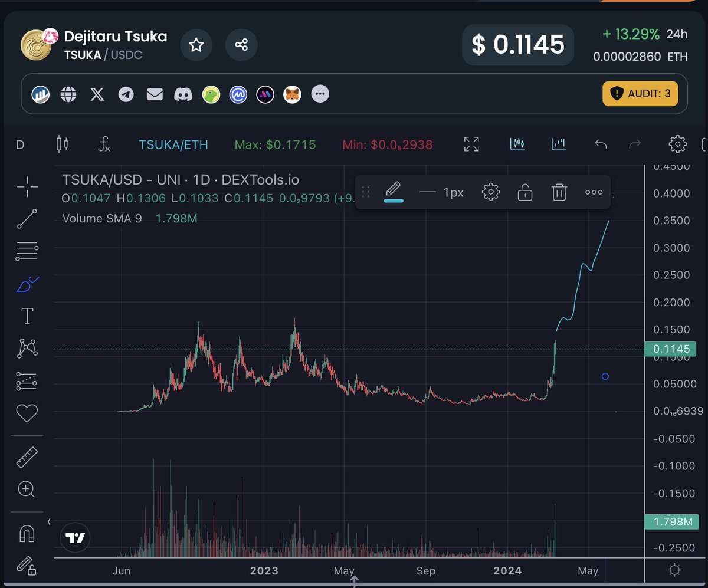Redo the last chart action

click(635, 144)
